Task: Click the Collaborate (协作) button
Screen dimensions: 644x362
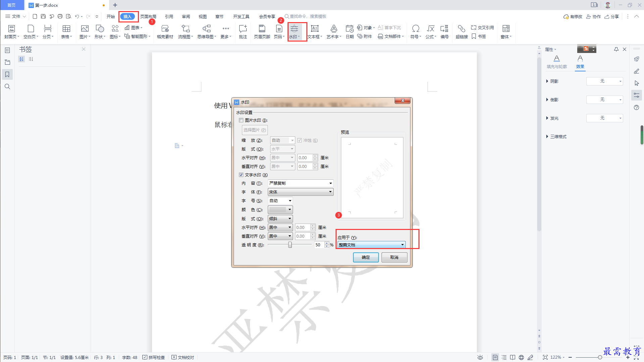Action: (x=594, y=16)
